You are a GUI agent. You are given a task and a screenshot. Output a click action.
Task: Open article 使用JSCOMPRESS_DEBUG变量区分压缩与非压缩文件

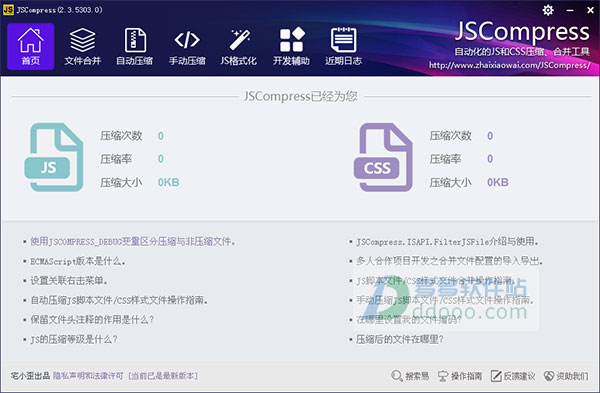pos(132,241)
